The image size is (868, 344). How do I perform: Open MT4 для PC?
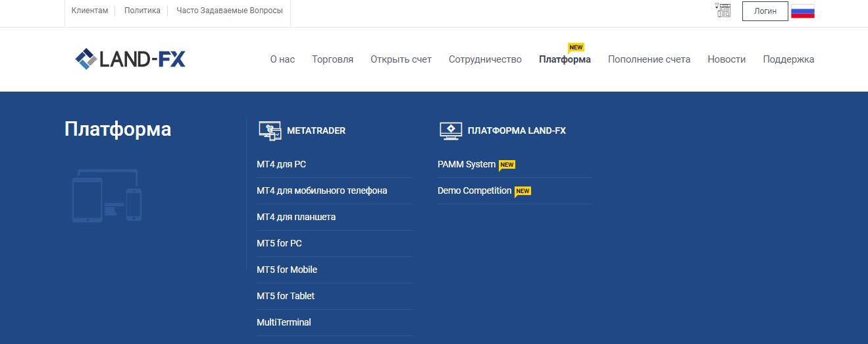click(x=281, y=164)
